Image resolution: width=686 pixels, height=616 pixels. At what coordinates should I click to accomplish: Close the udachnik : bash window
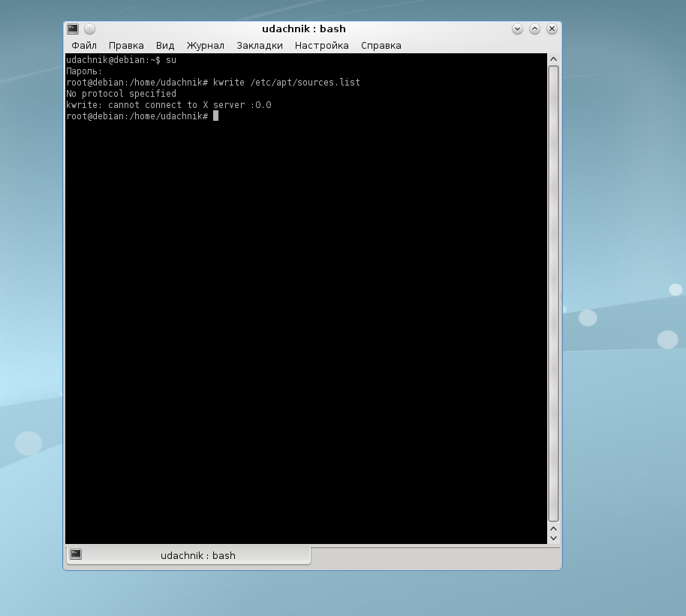coord(552,29)
